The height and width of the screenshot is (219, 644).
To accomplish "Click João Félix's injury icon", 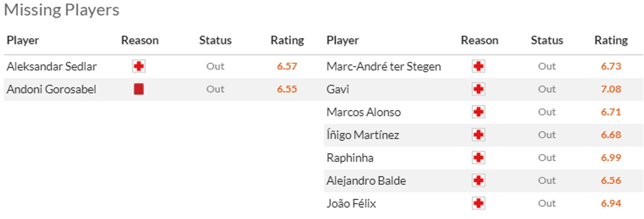I will [x=479, y=204].
